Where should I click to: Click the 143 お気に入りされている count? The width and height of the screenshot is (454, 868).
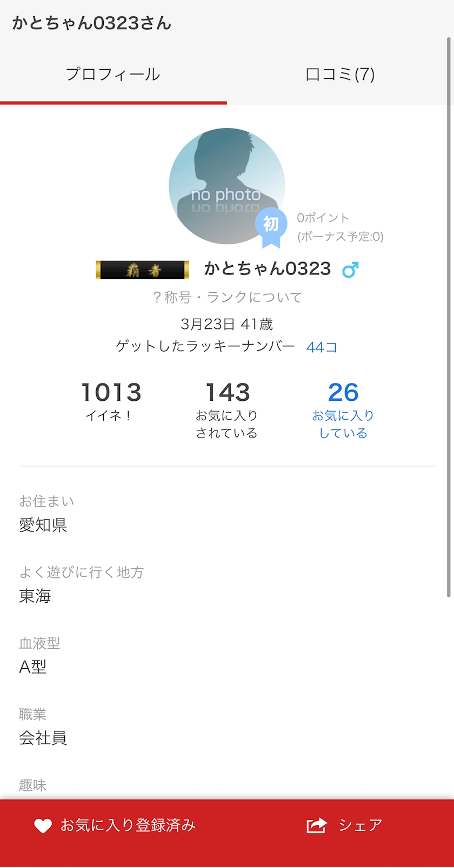click(227, 409)
